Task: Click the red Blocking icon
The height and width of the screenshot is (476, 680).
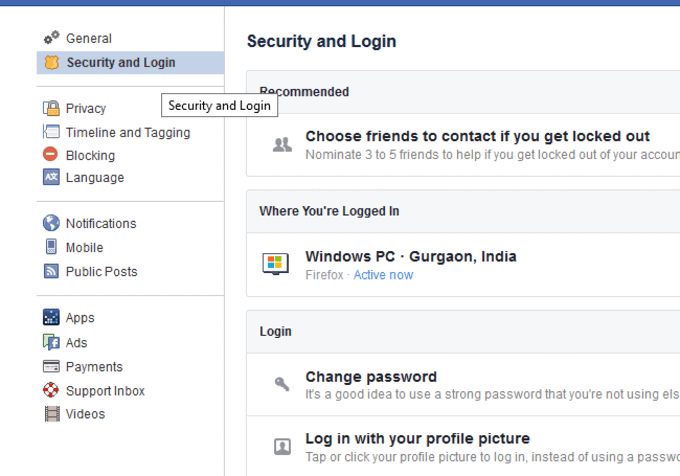Action: tap(50, 154)
